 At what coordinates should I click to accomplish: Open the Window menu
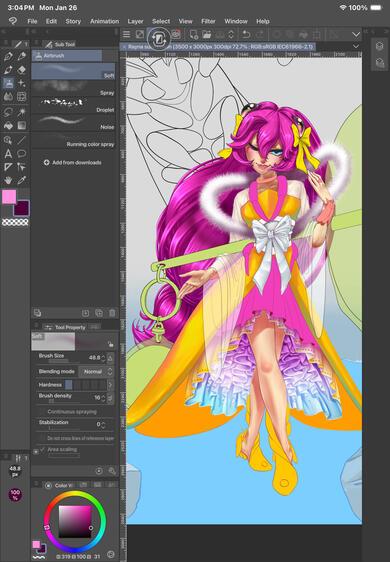(x=236, y=21)
